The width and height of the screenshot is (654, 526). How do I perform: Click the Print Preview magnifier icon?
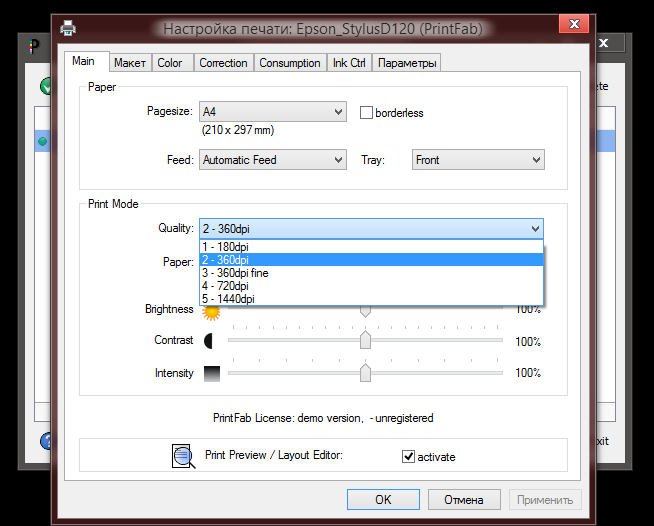pos(184,456)
